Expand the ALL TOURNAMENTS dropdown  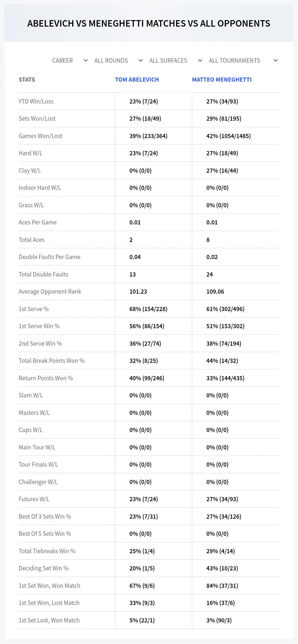(x=243, y=61)
